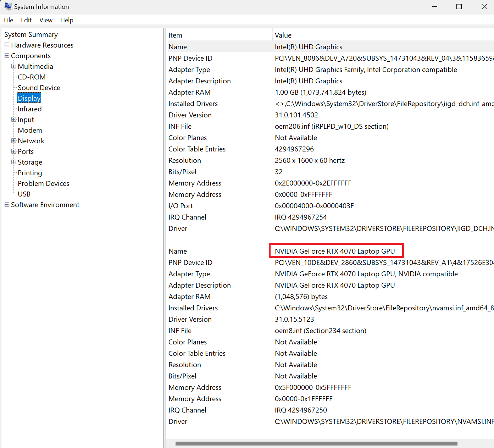Minimize the System Information window

(434, 7)
